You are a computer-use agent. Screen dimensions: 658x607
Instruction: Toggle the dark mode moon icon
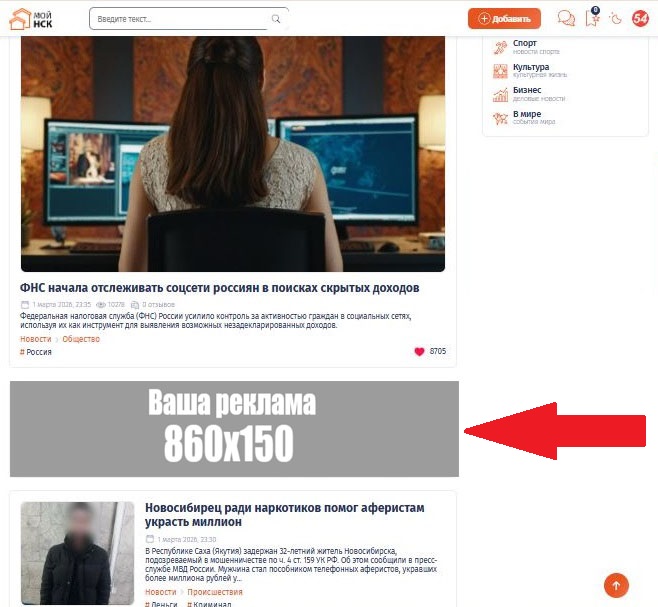coord(616,18)
